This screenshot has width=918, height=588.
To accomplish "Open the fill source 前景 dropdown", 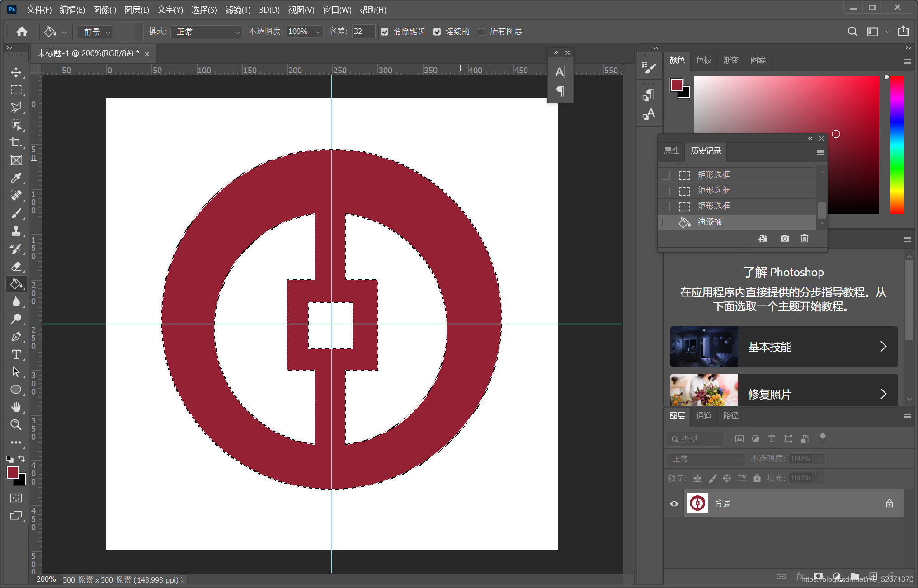I will 95,32.
